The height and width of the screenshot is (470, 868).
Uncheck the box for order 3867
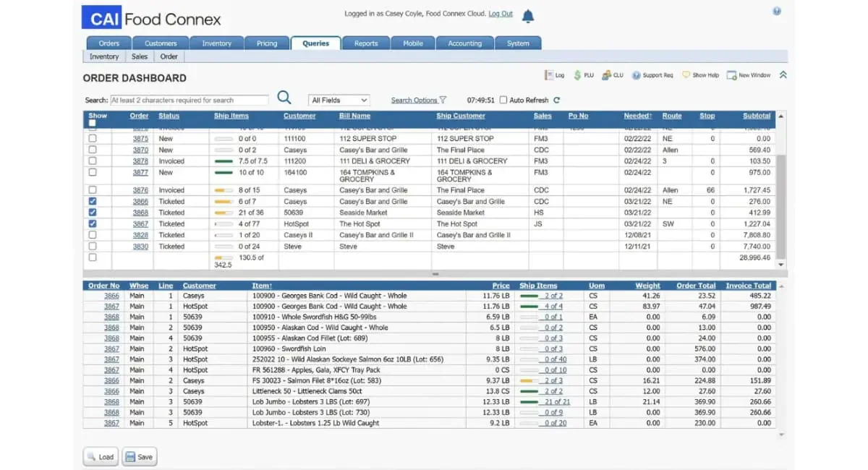click(92, 224)
